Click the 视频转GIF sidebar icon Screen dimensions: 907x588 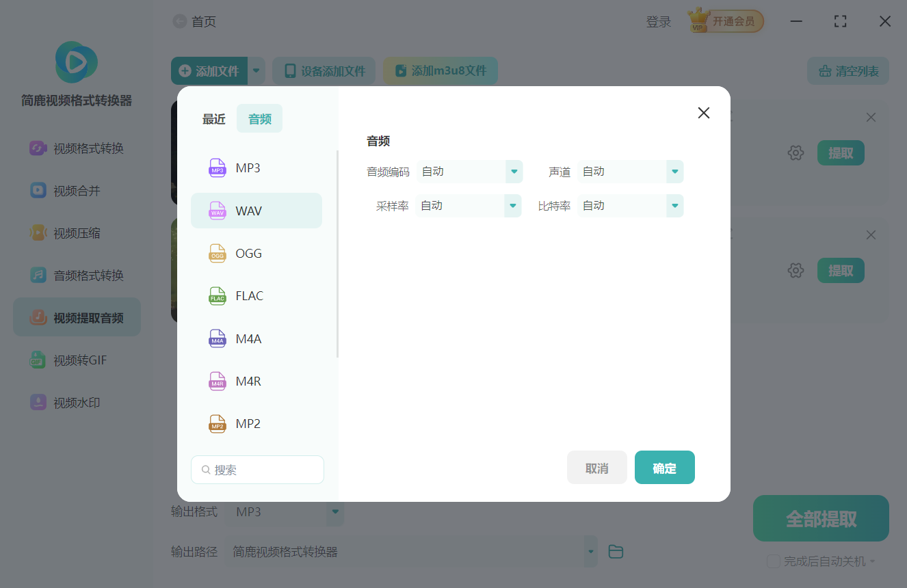click(38, 360)
